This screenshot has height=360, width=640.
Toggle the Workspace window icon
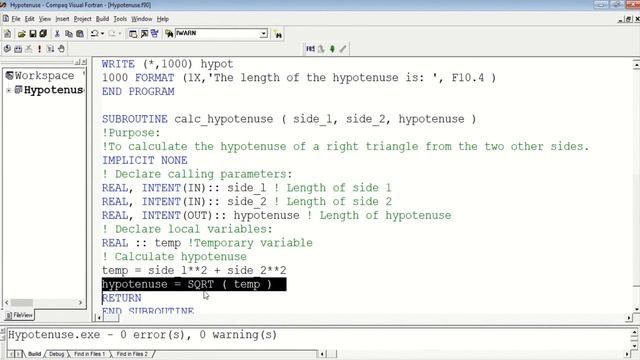pyautogui.click(x=133, y=34)
